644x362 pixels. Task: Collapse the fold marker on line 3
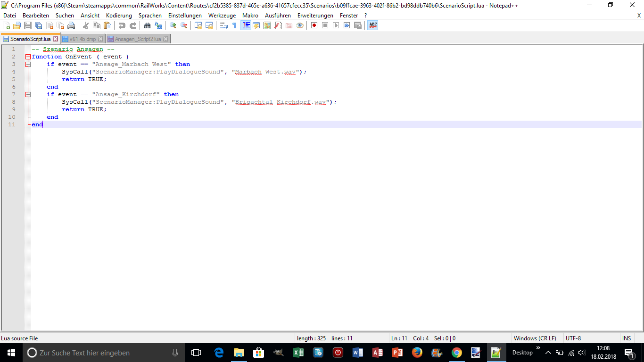tap(28, 64)
